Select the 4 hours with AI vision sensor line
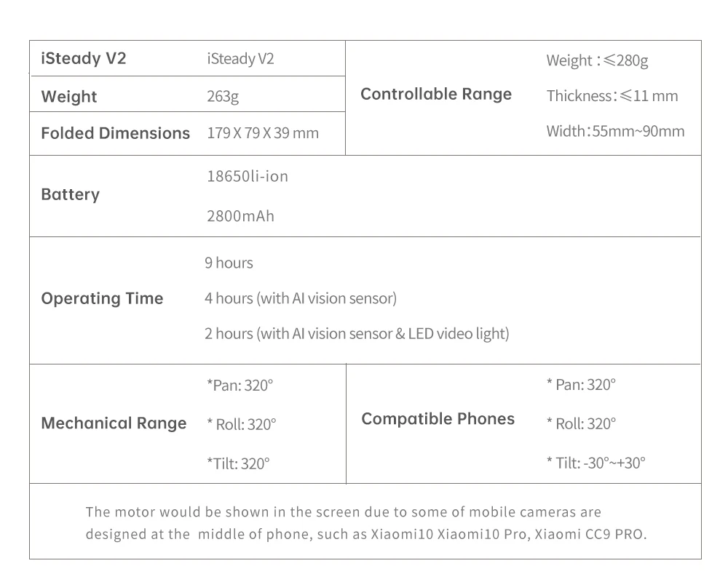This screenshot has width=728, height=582. coord(301,298)
